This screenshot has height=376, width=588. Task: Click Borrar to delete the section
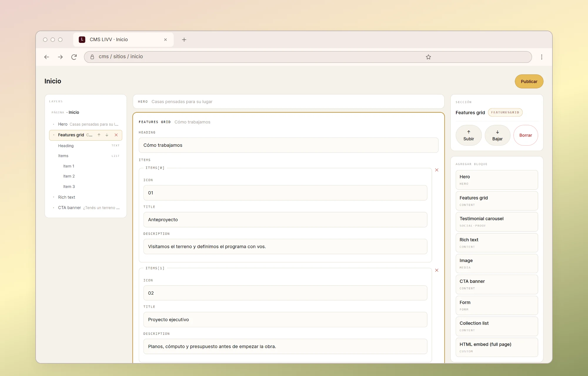pos(526,135)
